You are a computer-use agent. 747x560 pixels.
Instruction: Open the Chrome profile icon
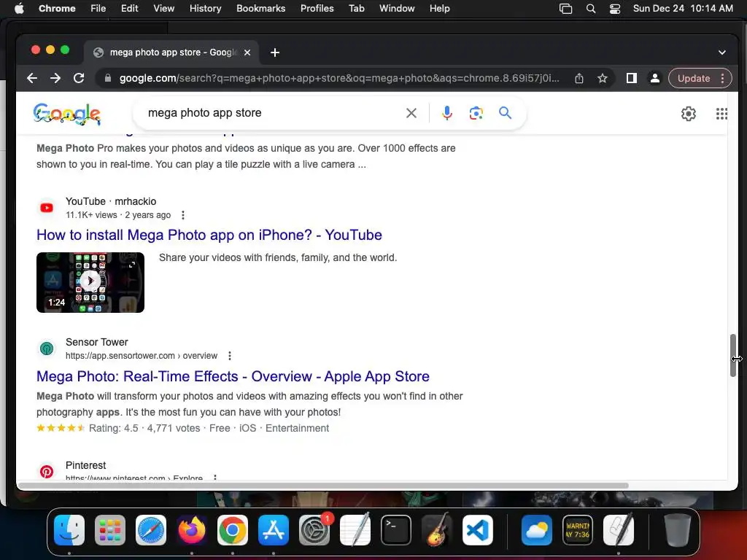(x=655, y=78)
